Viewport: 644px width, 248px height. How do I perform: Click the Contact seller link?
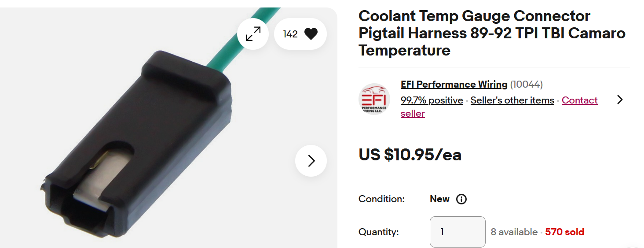point(579,100)
